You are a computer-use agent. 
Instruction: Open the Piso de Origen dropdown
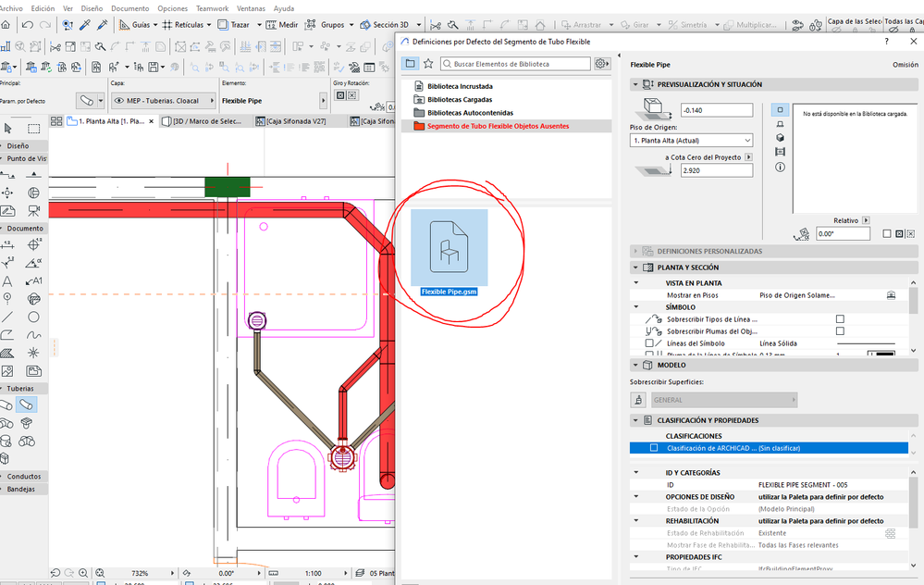(x=691, y=141)
